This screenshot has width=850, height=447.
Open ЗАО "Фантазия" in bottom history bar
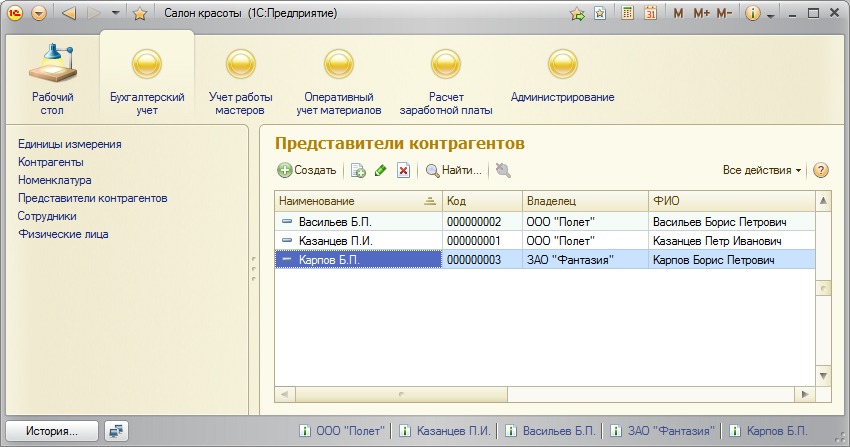pyautogui.click(x=663, y=431)
